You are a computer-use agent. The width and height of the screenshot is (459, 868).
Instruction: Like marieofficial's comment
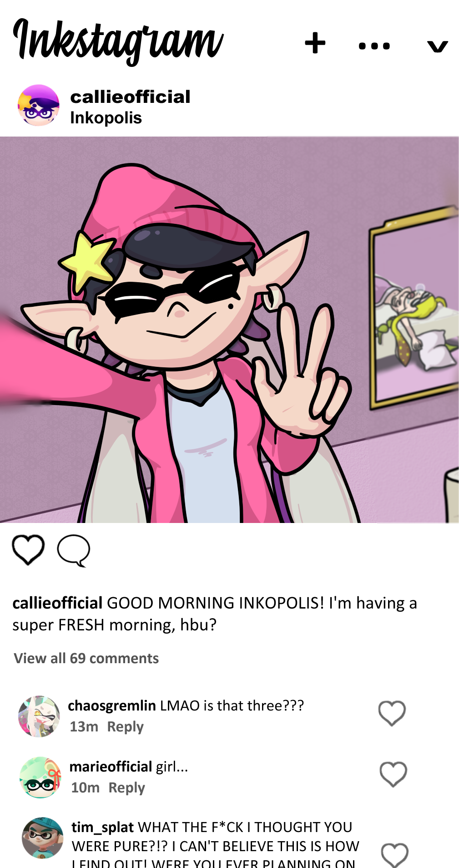pos(393,774)
